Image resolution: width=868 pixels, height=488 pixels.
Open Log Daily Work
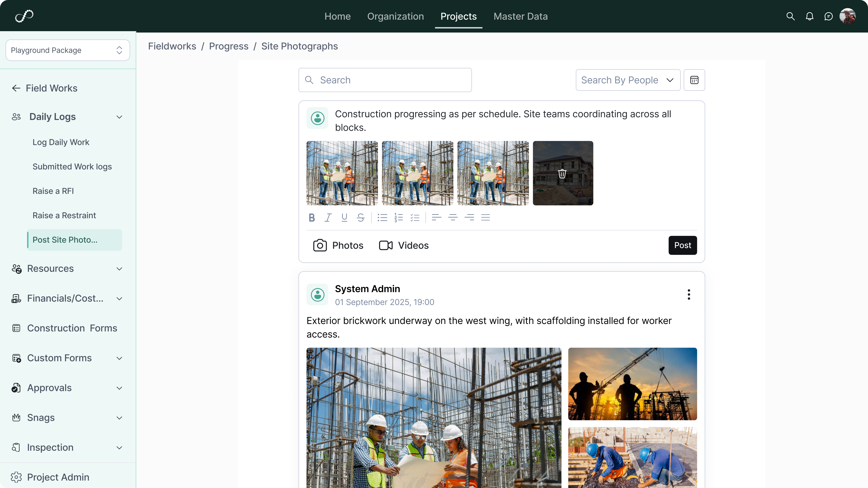click(x=61, y=142)
